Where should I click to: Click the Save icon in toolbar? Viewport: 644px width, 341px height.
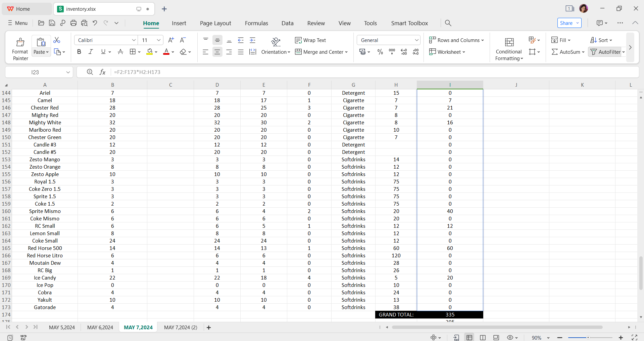click(52, 23)
